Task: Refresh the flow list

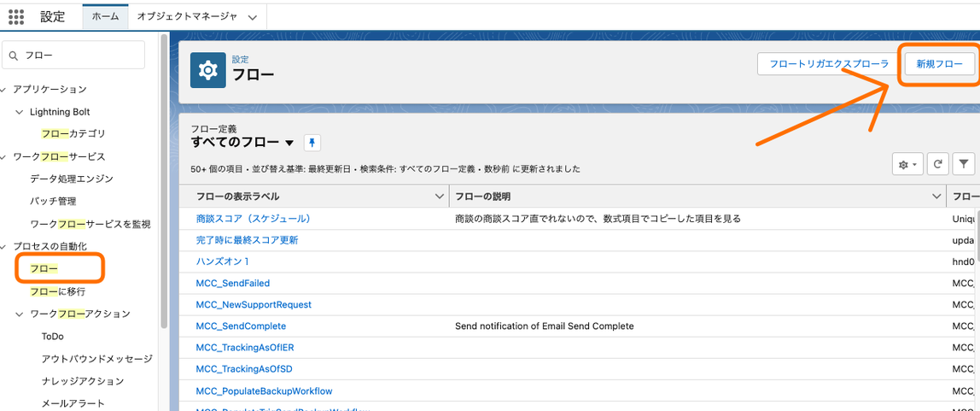Action: coord(937,165)
